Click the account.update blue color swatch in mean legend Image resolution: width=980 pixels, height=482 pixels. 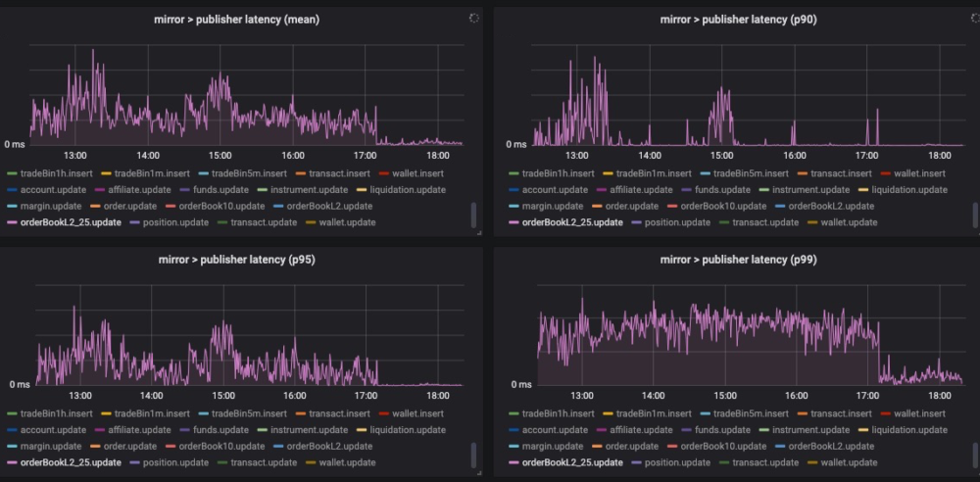click(11, 189)
